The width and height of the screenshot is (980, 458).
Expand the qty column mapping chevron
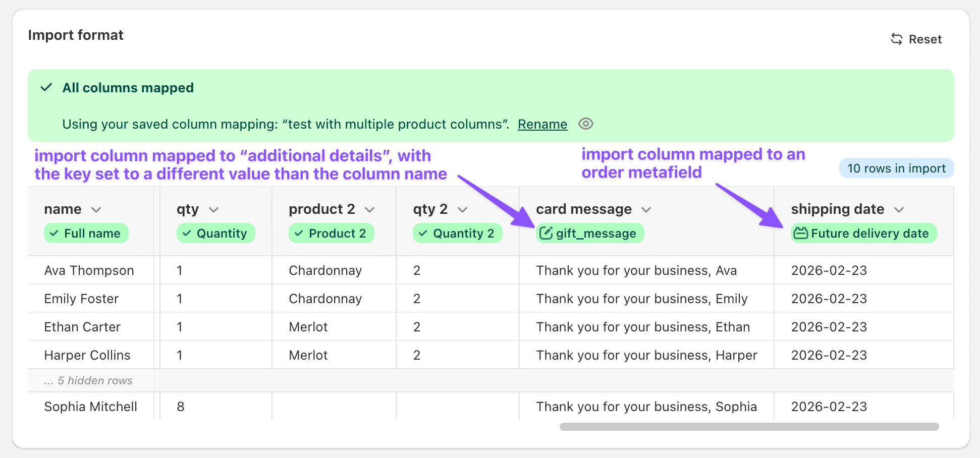(x=213, y=209)
